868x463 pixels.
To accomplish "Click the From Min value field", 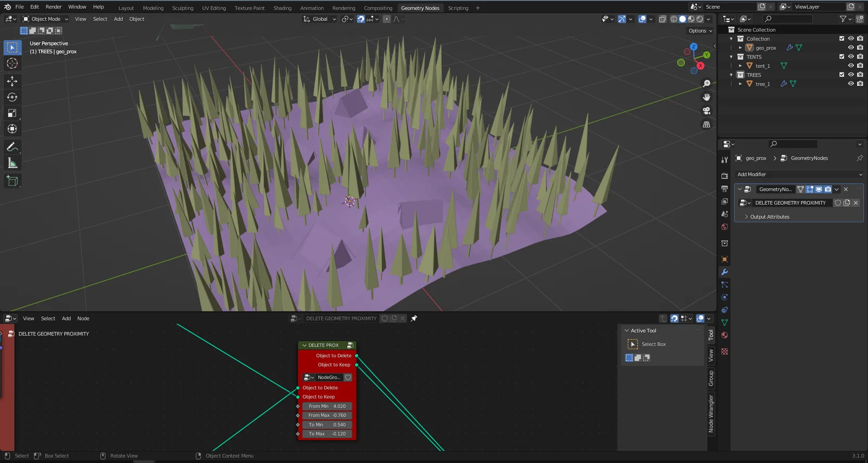I will pyautogui.click(x=327, y=406).
